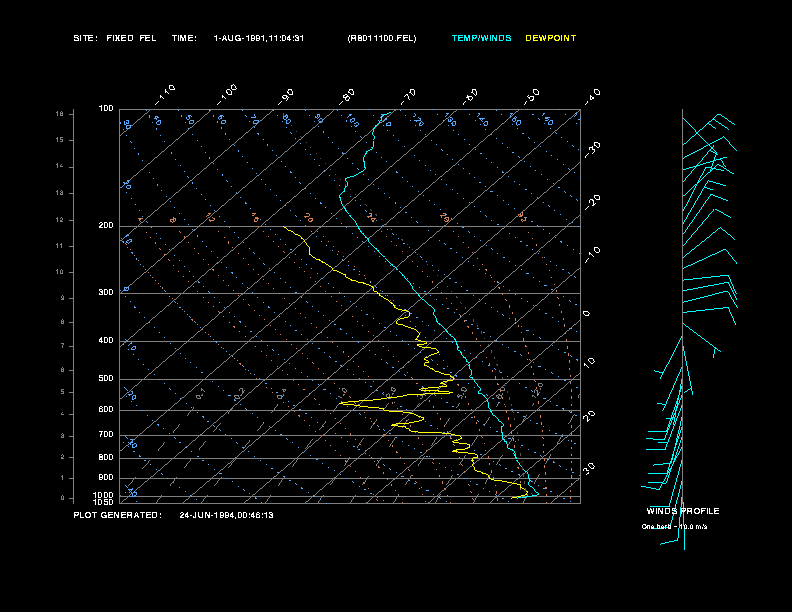Click the 0 temperature label on right axis
The height and width of the screenshot is (612, 792).
[x=586, y=314]
